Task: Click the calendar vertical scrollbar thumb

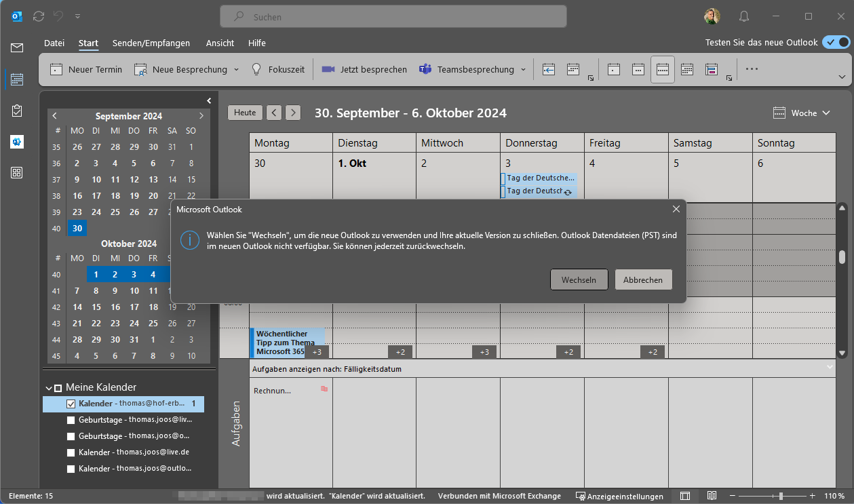Action: 842,256
